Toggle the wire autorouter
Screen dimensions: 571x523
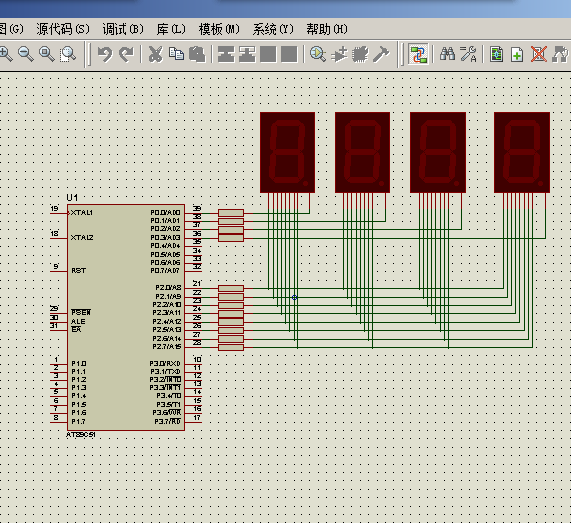point(418,54)
